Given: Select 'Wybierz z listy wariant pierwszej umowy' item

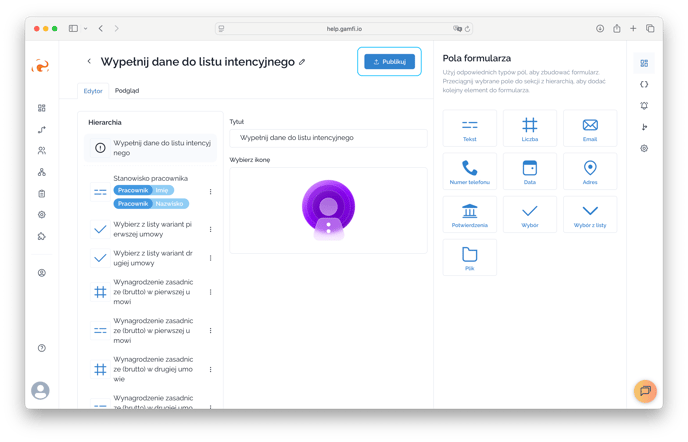Looking at the screenshot, I should [150, 229].
